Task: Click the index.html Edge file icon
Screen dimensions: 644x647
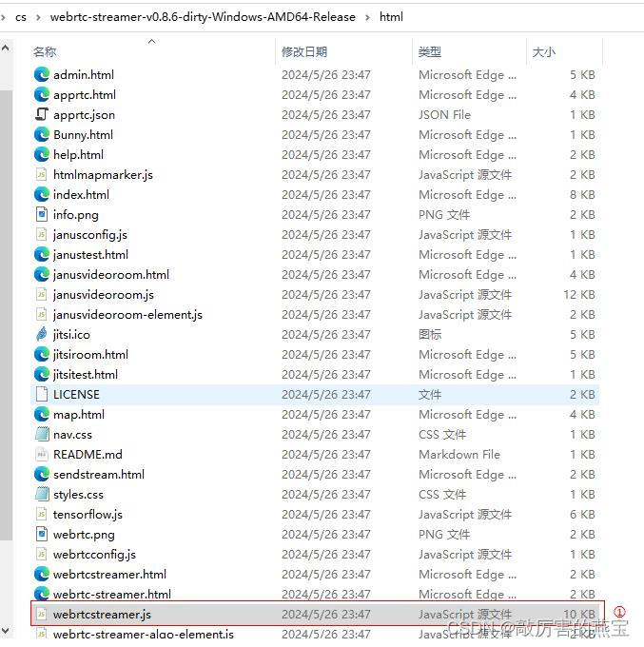Action: click(42, 194)
